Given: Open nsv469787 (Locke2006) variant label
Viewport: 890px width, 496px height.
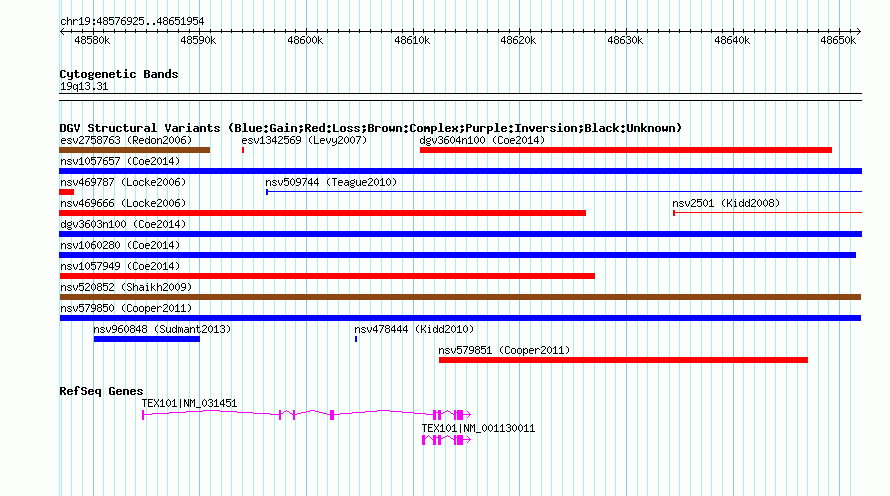Looking at the screenshot, I should point(123,182).
